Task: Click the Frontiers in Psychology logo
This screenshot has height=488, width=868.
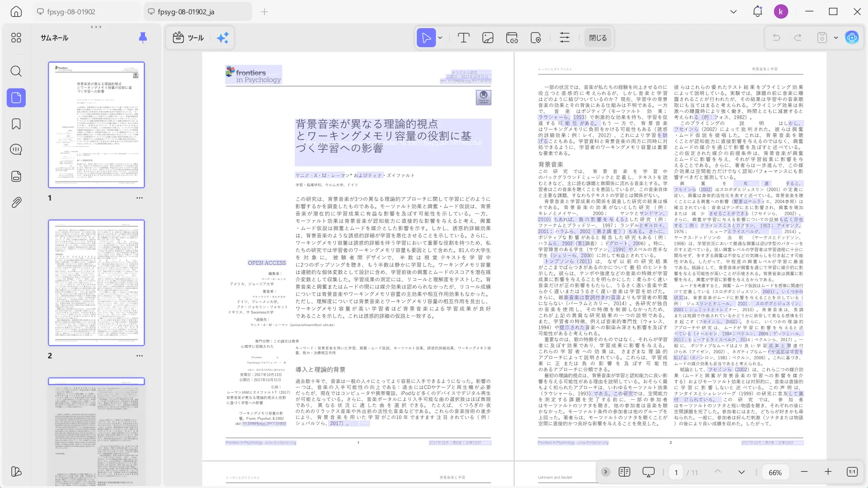Action: [253, 75]
